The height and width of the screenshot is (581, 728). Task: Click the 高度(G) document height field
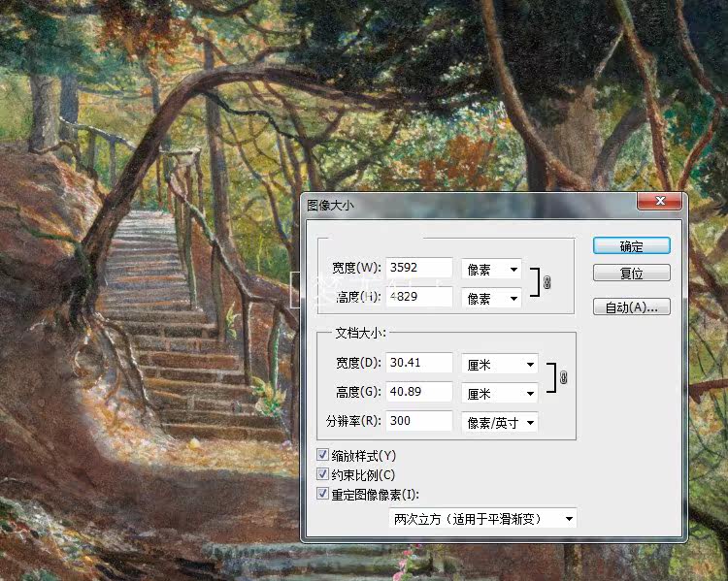[x=418, y=392]
